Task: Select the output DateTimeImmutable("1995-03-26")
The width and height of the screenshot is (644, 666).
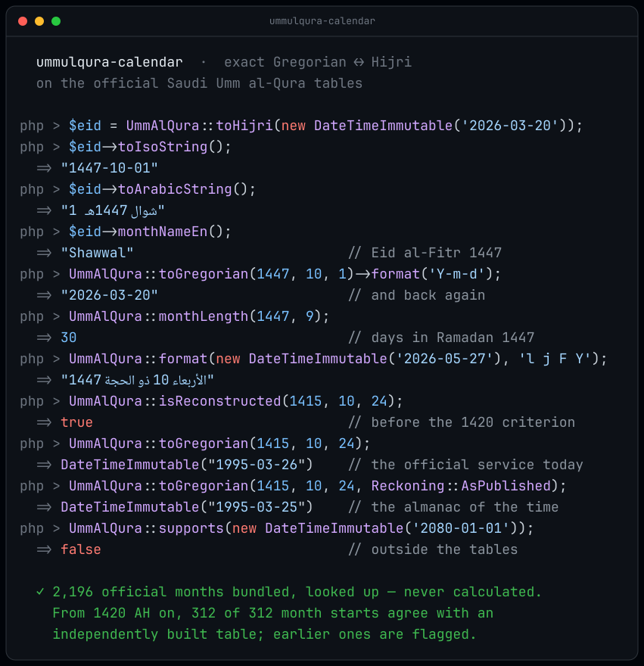Action: tap(187, 465)
